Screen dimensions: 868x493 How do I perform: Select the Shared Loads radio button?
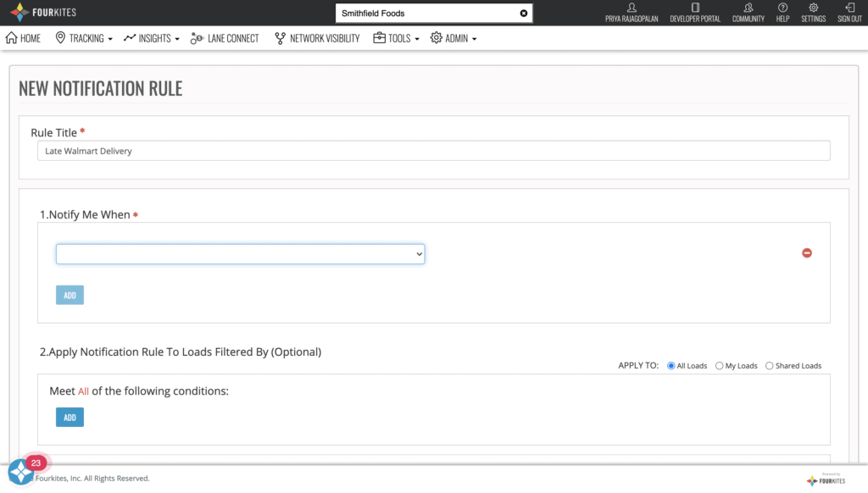[770, 366]
